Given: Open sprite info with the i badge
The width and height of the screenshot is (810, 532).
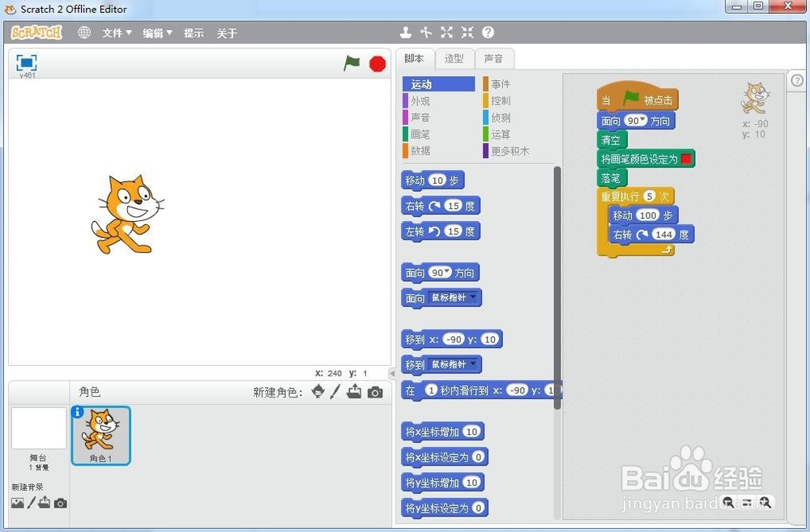Looking at the screenshot, I should coord(78,411).
